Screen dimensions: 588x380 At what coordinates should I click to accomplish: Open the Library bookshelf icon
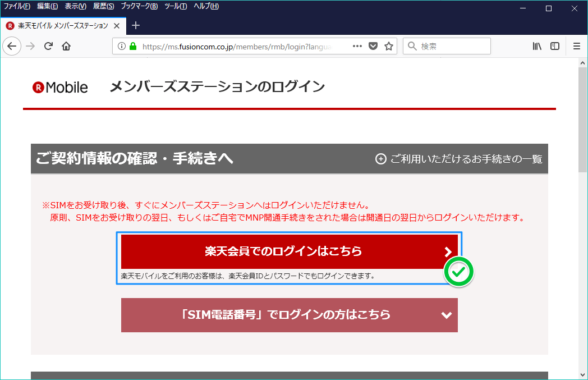(537, 46)
